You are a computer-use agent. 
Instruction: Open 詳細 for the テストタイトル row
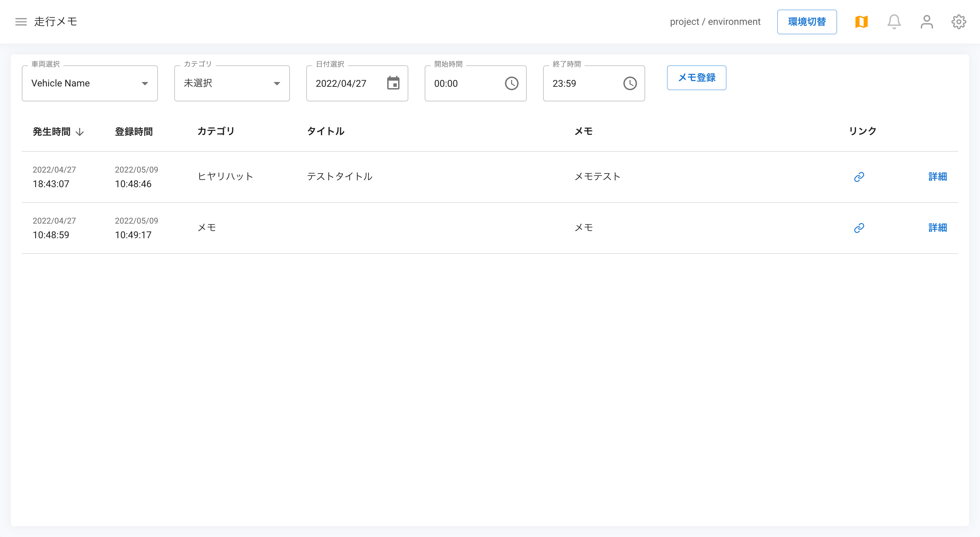pyautogui.click(x=937, y=177)
